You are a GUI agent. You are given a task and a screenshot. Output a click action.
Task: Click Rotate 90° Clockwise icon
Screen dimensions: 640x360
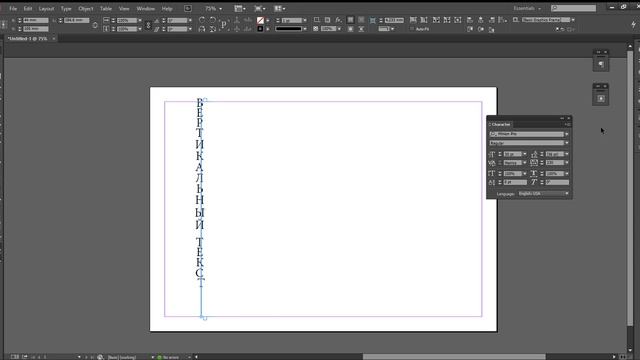202,20
